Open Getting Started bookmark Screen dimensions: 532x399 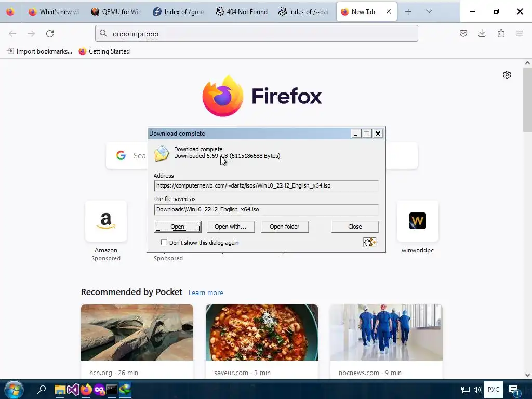coord(104,51)
